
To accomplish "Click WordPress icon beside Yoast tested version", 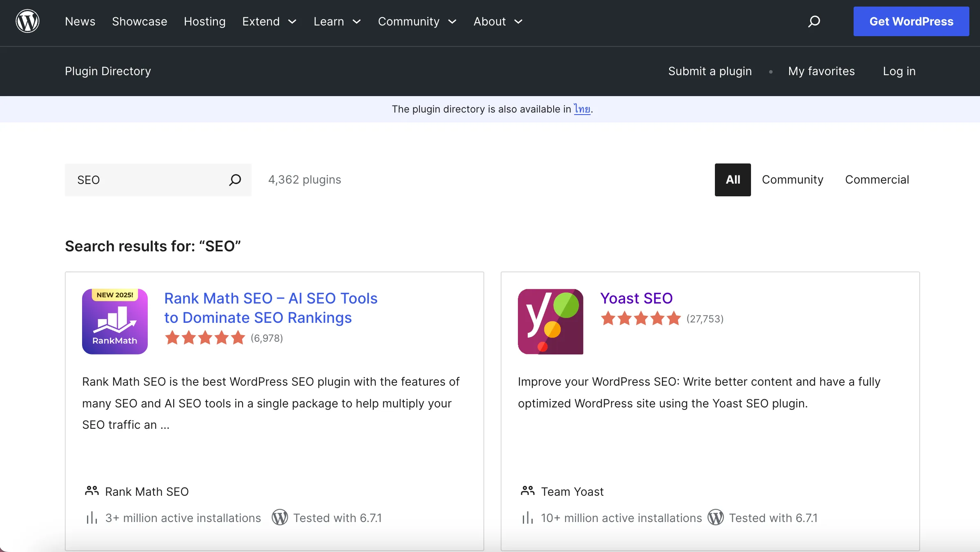I will tap(716, 517).
